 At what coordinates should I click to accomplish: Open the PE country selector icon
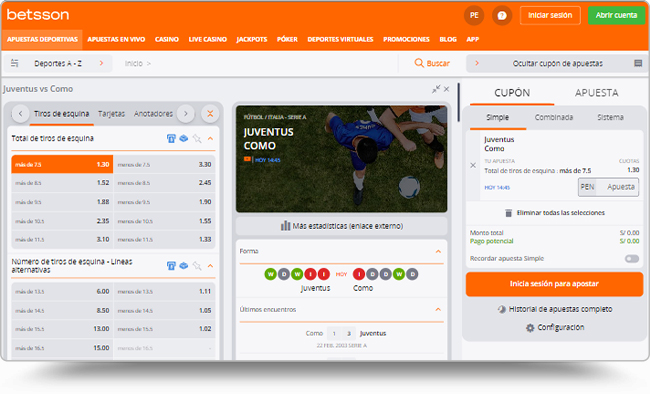(474, 15)
